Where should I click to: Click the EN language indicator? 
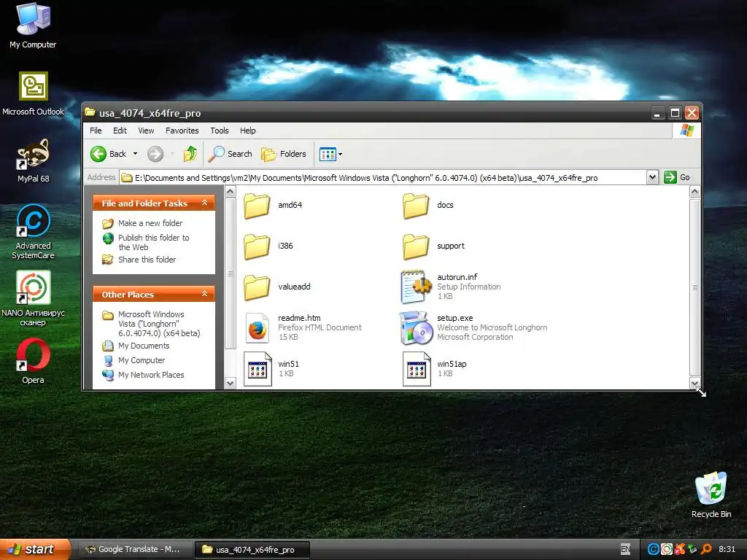point(625,549)
